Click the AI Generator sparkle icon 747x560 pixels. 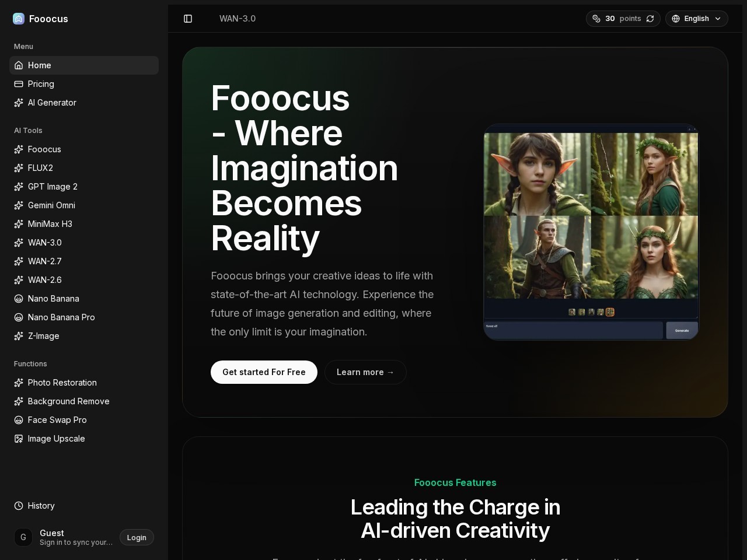19,103
